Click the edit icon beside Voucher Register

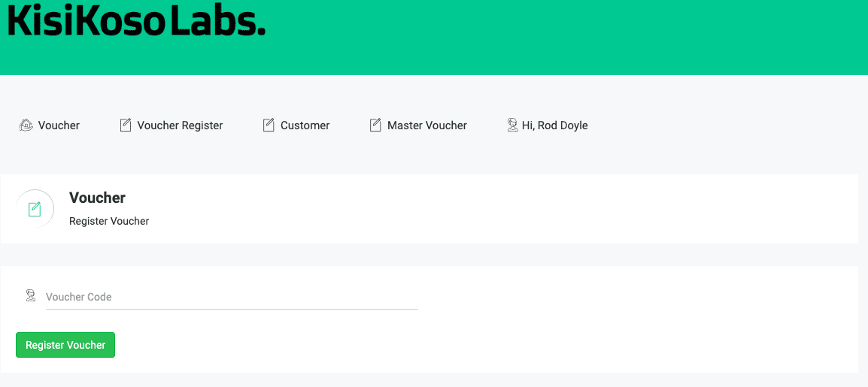pyautogui.click(x=126, y=125)
